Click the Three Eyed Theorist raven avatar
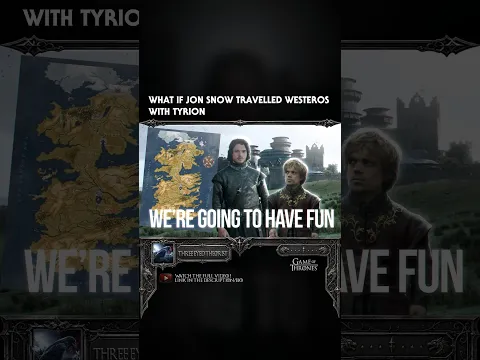480x360 pixels. click(x=163, y=253)
